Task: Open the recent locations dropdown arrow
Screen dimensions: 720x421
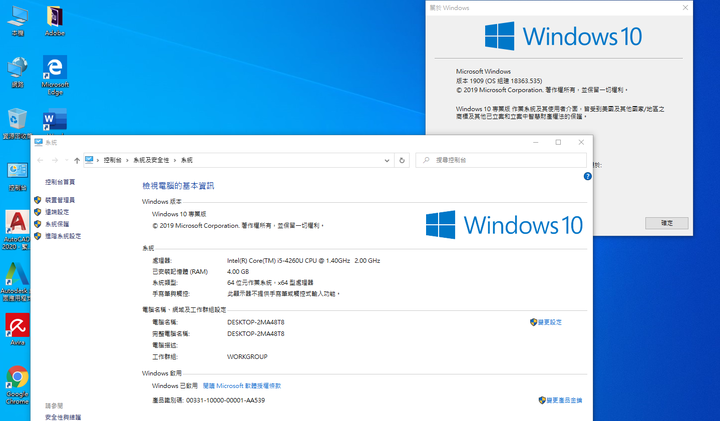Action: (x=67, y=160)
